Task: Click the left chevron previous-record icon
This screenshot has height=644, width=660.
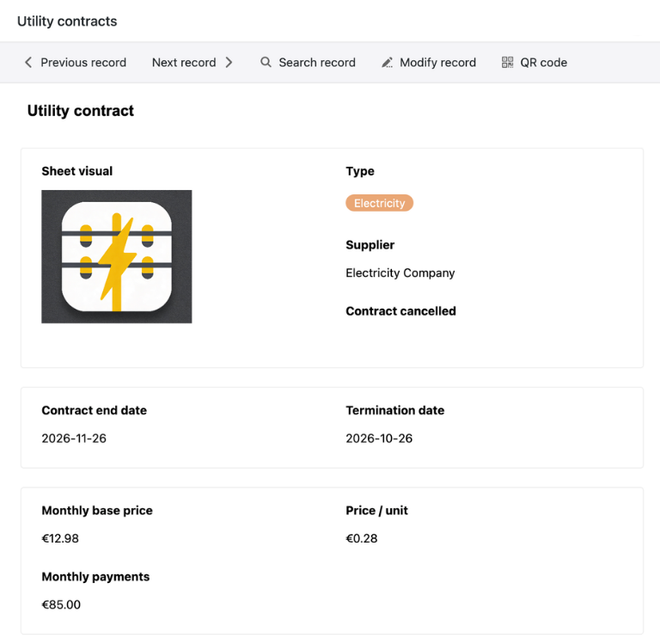Action: (28, 63)
